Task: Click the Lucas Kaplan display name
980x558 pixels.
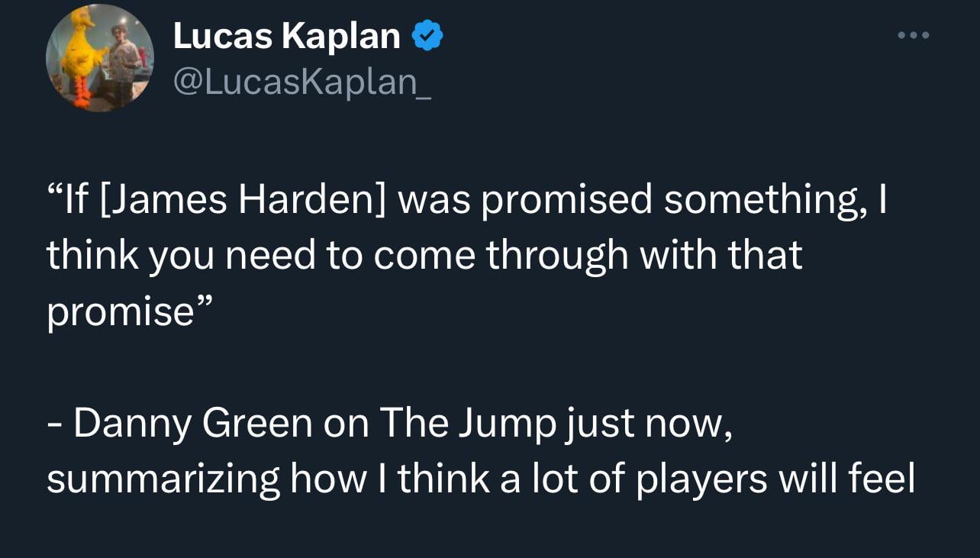Action: [x=286, y=36]
